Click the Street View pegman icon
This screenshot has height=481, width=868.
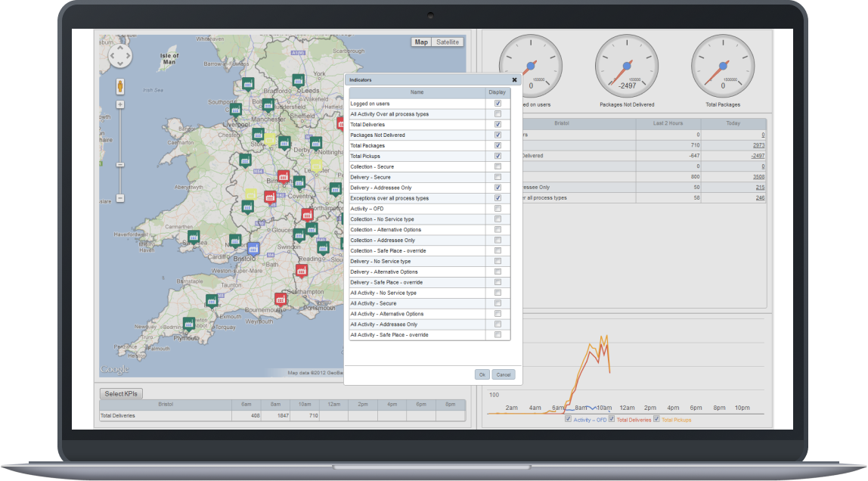pyautogui.click(x=121, y=85)
